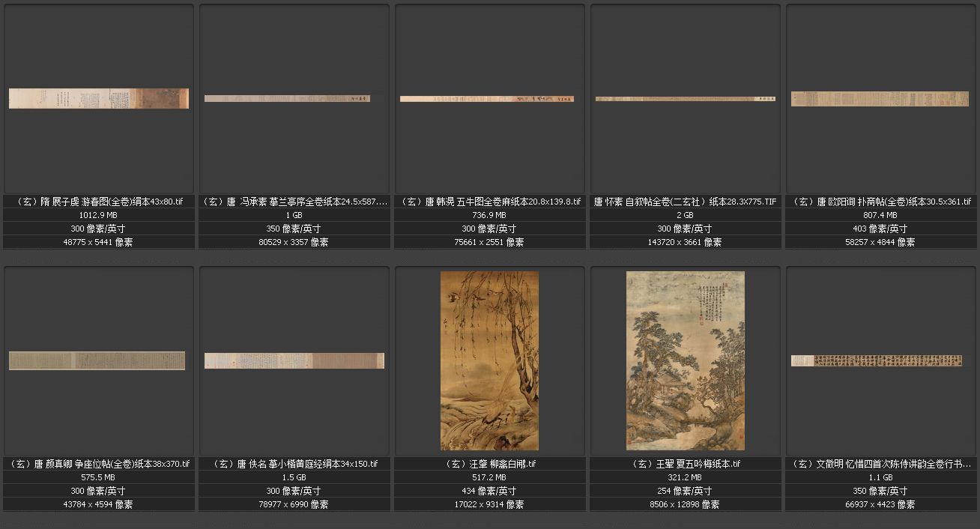This screenshot has height=529, width=980.
Task: Select the 王翚 夏五吟梅 landscape painting thumbnail
Action: coord(685,360)
